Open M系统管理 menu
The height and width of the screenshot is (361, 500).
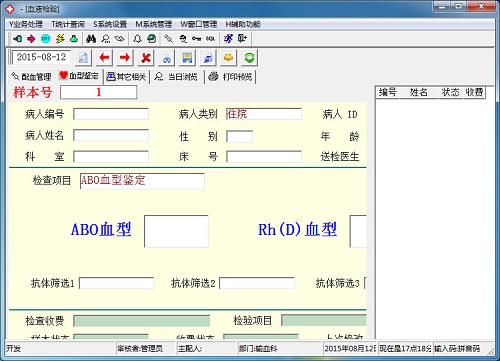[154, 24]
